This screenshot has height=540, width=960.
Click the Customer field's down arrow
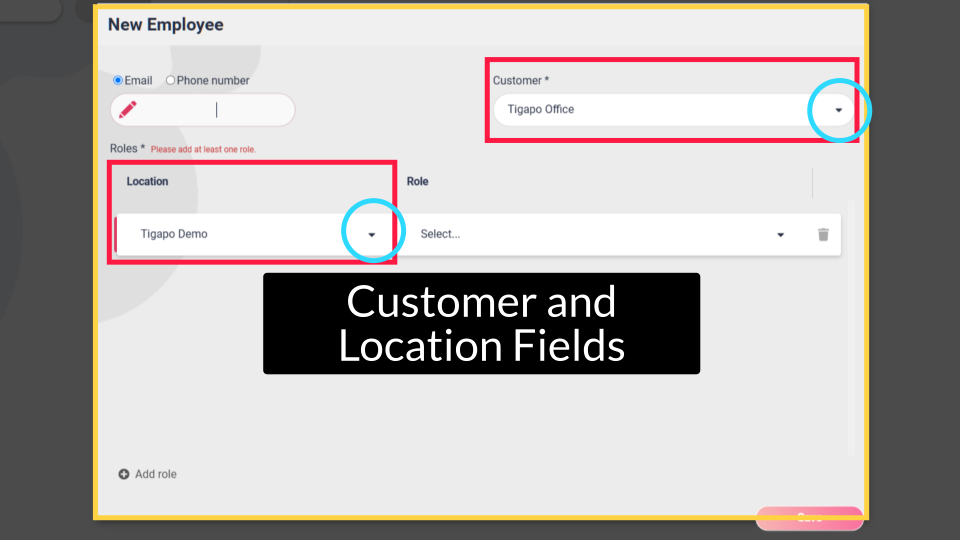point(839,110)
